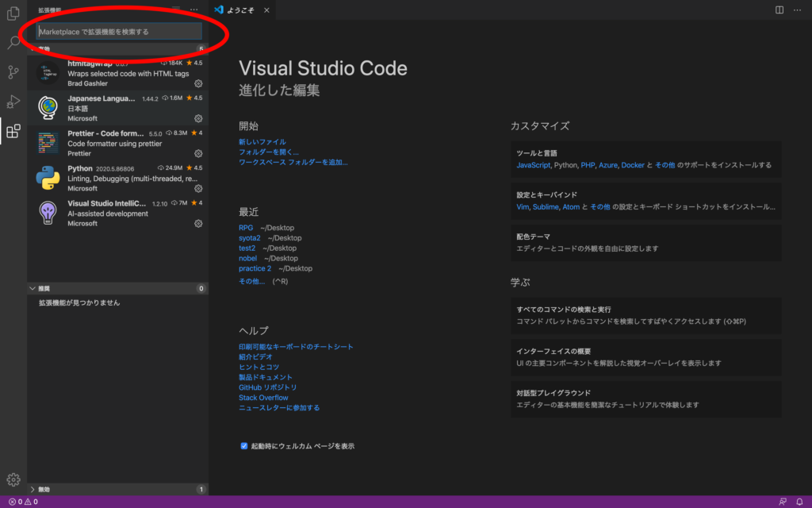This screenshot has height=508, width=812.
Task: Open the 製品ドキュメント link
Action: 266,377
